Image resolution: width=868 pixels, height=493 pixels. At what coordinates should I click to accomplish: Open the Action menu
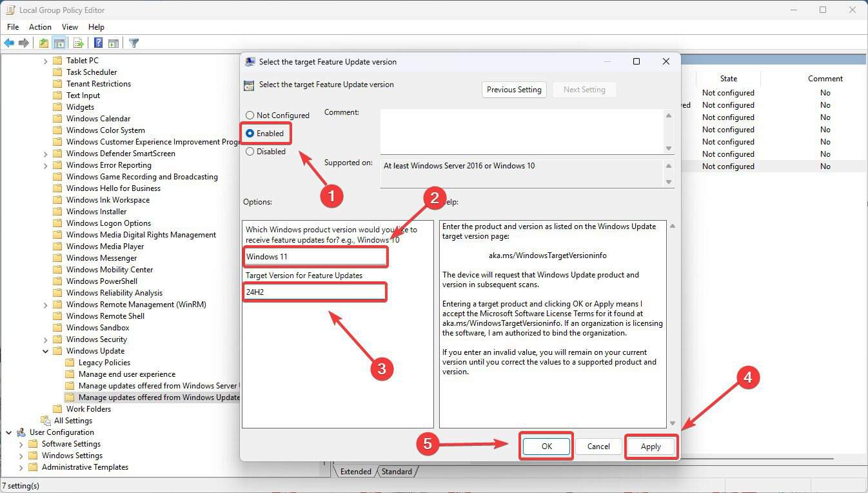40,27
